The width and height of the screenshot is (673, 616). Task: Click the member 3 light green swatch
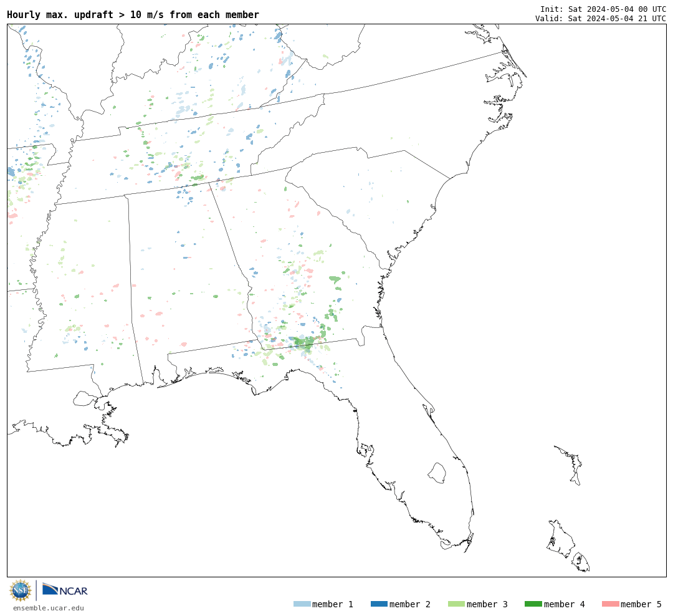tap(456, 604)
